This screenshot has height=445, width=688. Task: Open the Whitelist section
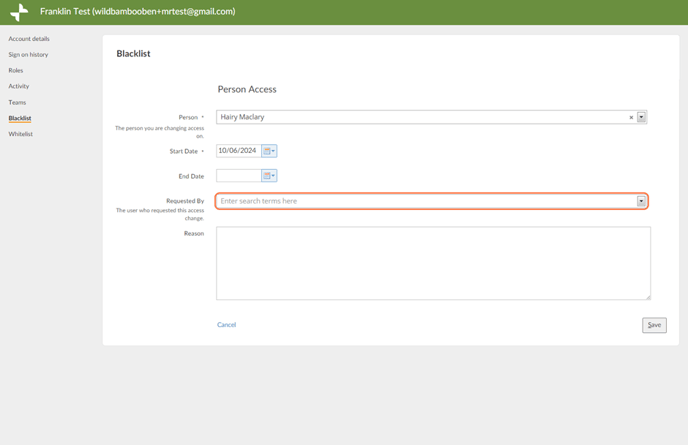(21, 134)
